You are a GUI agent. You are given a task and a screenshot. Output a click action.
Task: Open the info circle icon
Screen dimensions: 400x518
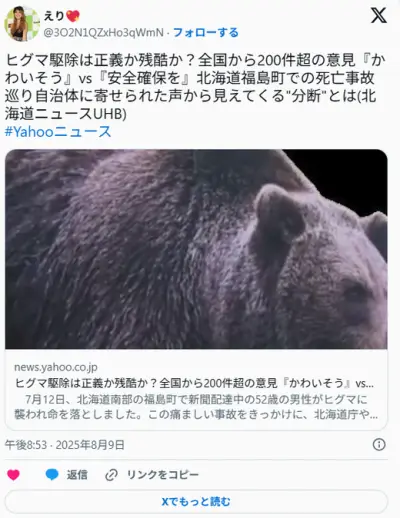coord(379,445)
